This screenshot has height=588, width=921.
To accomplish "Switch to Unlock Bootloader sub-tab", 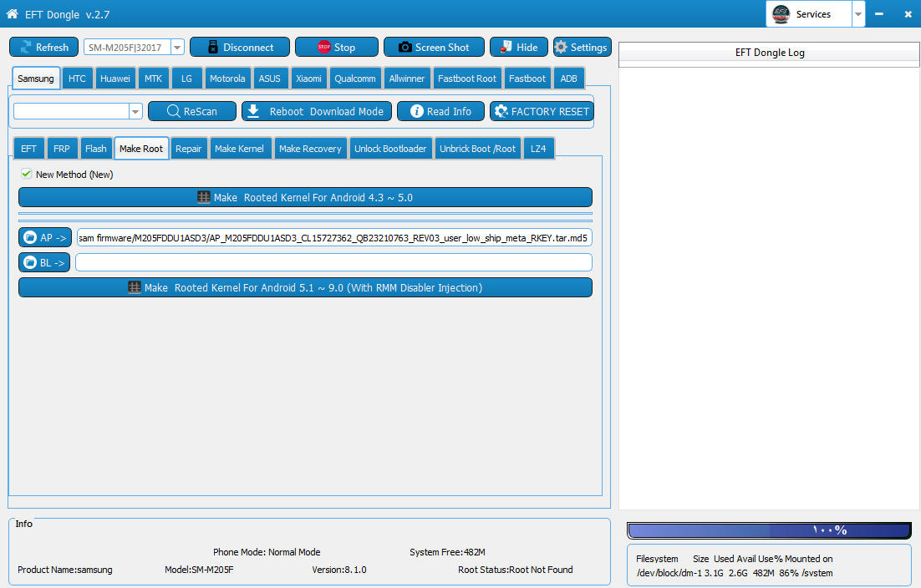I will [x=390, y=149].
